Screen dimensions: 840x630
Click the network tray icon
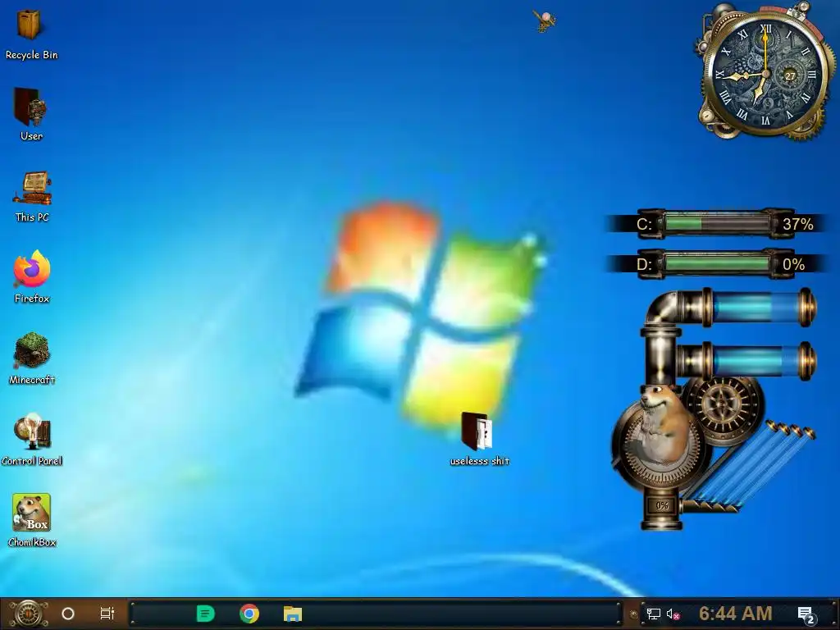pos(653,614)
